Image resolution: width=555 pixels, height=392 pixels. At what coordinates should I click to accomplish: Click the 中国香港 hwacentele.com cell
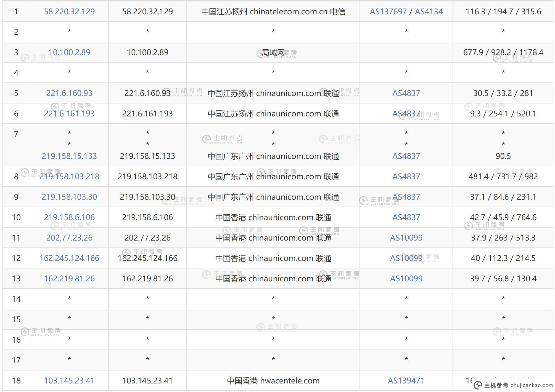pyautogui.click(x=273, y=381)
